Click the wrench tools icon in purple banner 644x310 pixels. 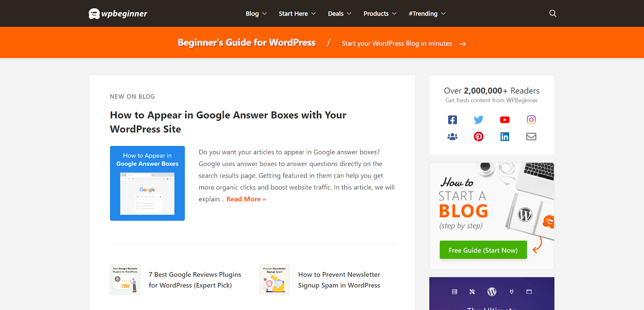click(472, 291)
